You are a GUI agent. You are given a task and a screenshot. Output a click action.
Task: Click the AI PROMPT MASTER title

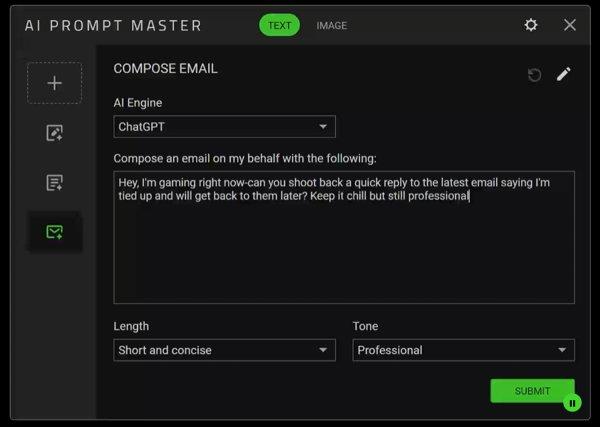coord(113,26)
